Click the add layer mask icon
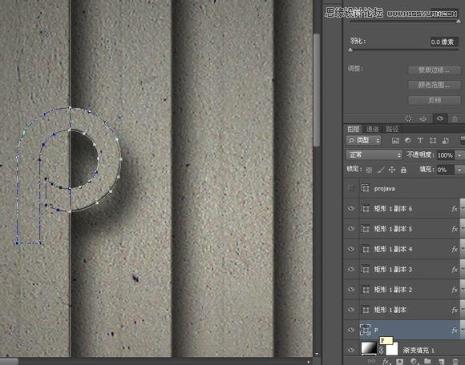This screenshot has width=465, height=365. (400, 362)
